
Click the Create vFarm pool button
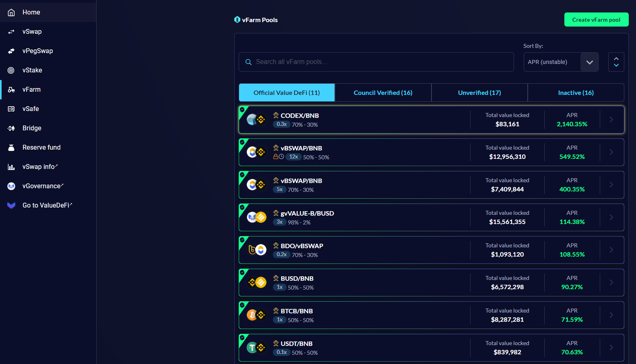596,20
